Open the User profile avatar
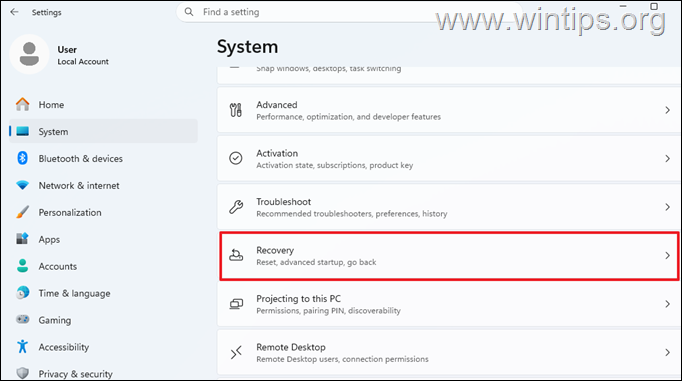 click(29, 54)
